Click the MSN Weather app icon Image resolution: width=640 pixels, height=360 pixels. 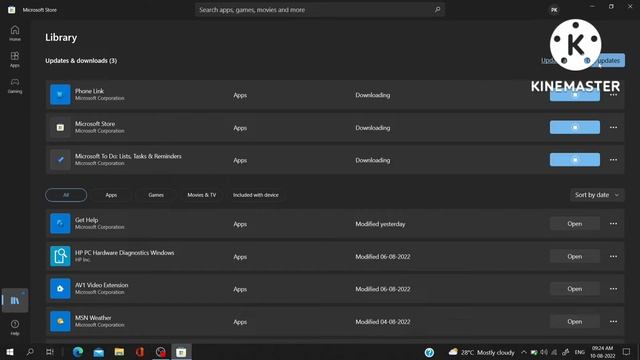60,321
